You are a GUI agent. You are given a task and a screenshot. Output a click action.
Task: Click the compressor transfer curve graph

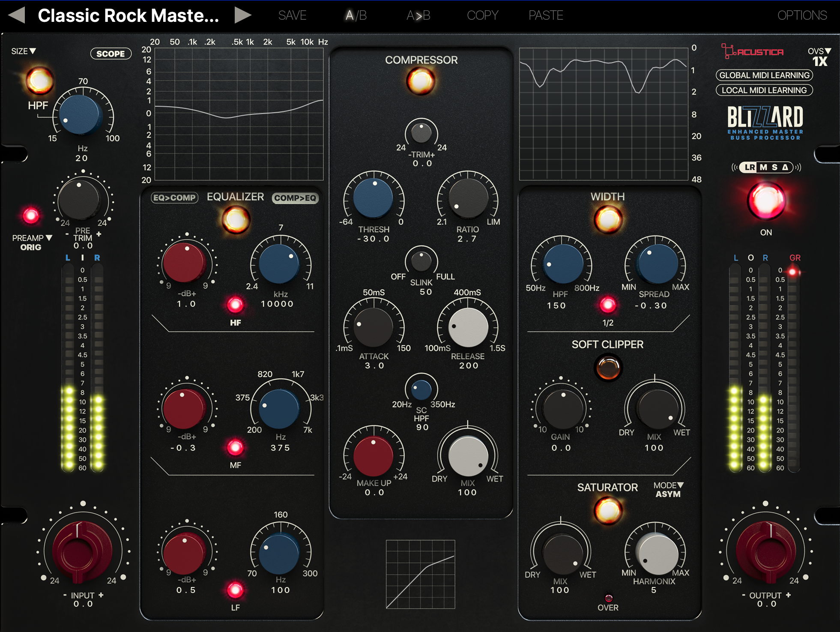(x=420, y=574)
